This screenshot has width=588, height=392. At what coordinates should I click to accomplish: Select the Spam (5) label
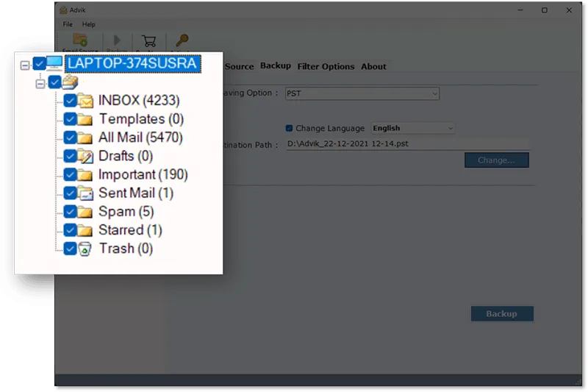pyautogui.click(x=126, y=212)
